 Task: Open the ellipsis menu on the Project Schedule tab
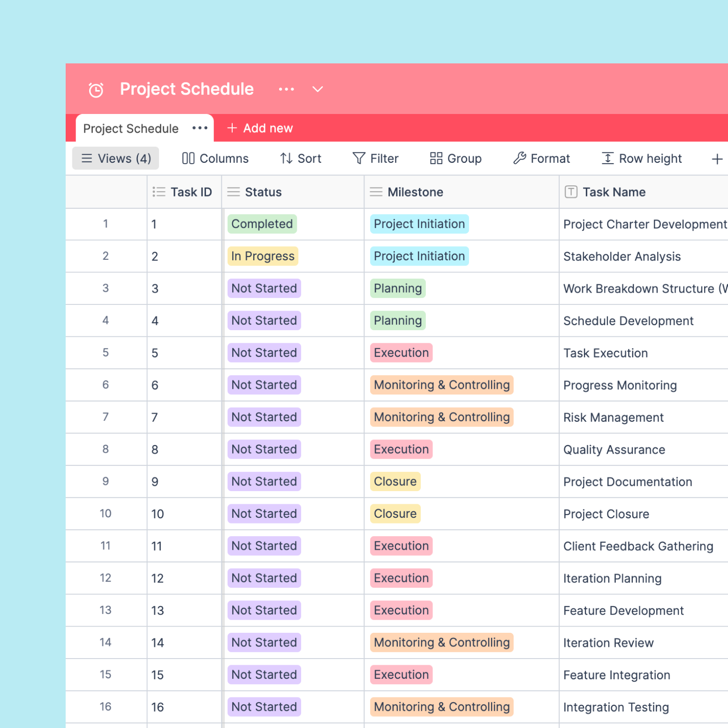point(200,128)
